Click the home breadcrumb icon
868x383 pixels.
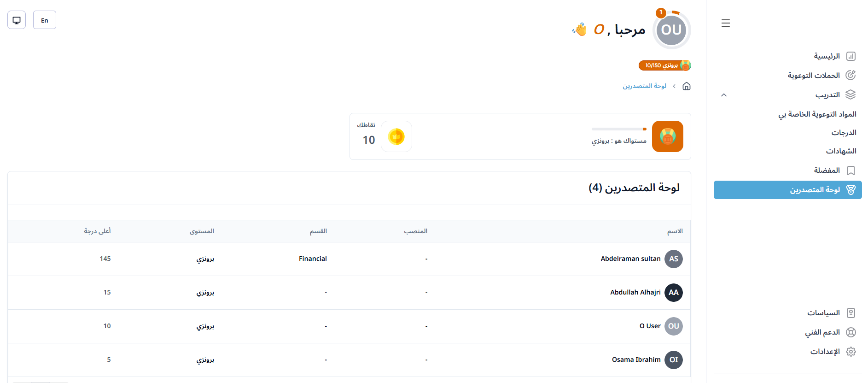click(687, 86)
